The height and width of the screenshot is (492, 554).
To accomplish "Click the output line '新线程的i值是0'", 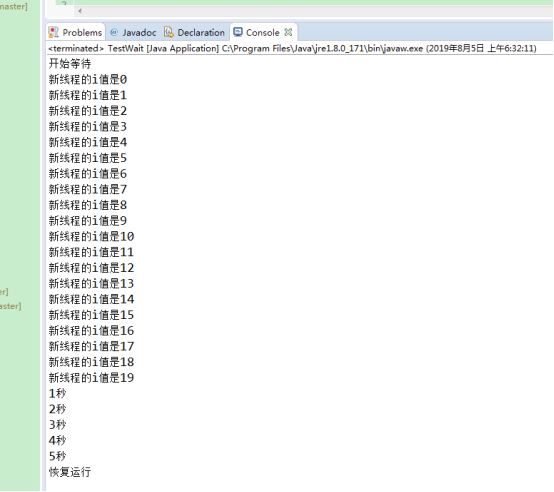I will [x=88, y=79].
